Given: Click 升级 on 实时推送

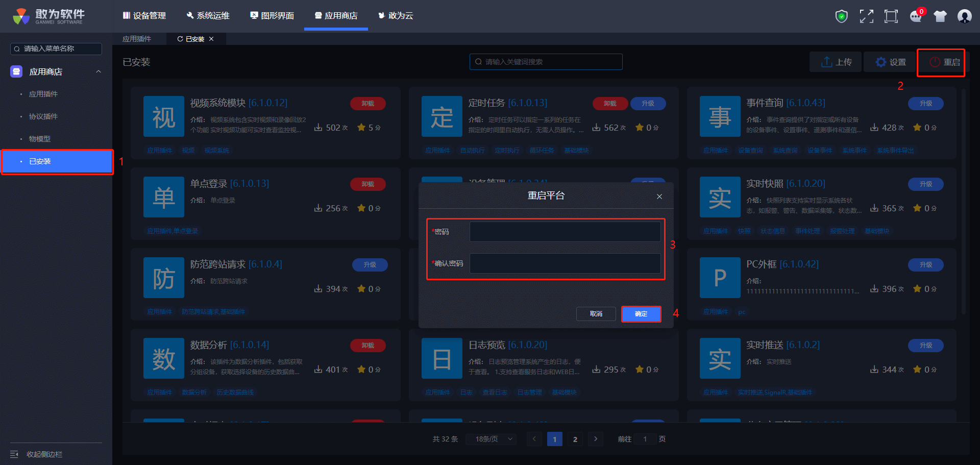Looking at the screenshot, I should click(925, 346).
